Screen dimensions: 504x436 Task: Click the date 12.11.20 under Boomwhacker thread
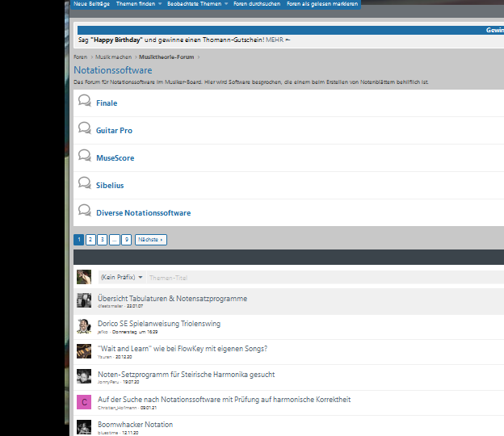pyautogui.click(x=130, y=433)
